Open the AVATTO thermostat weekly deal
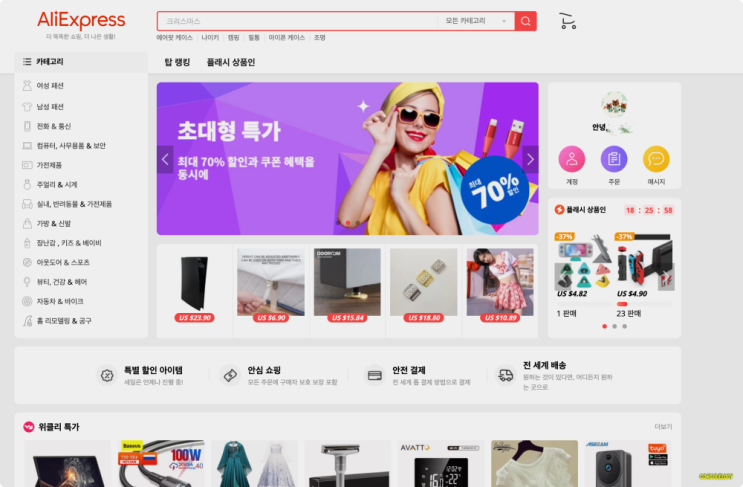The height and width of the screenshot is (487, 743). tap(441, 463)
